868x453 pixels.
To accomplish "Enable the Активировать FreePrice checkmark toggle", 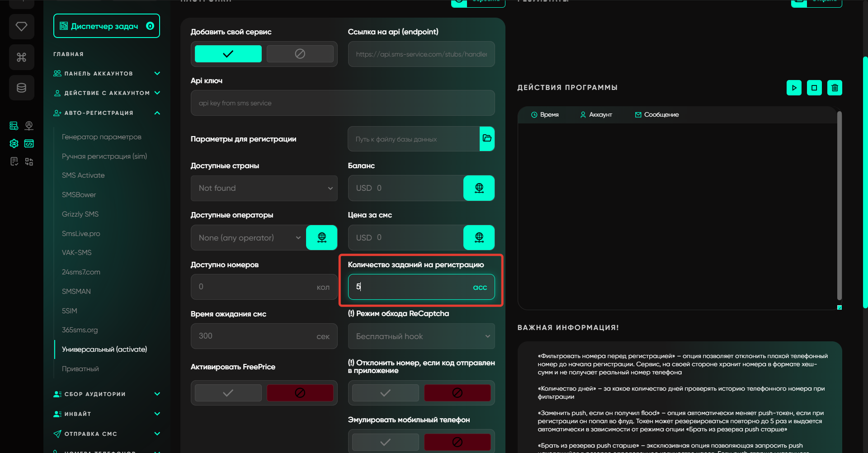I will click(x=228, y=393).
